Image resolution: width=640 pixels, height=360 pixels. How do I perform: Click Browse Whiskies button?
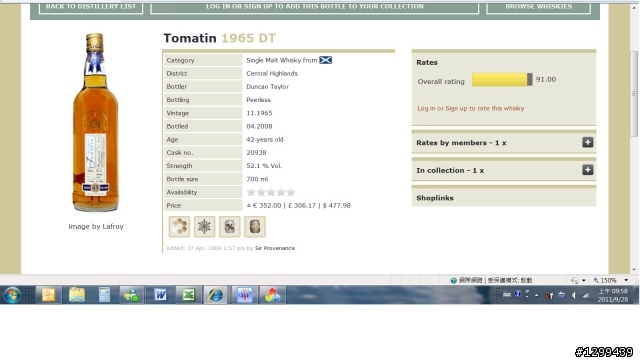538,7
